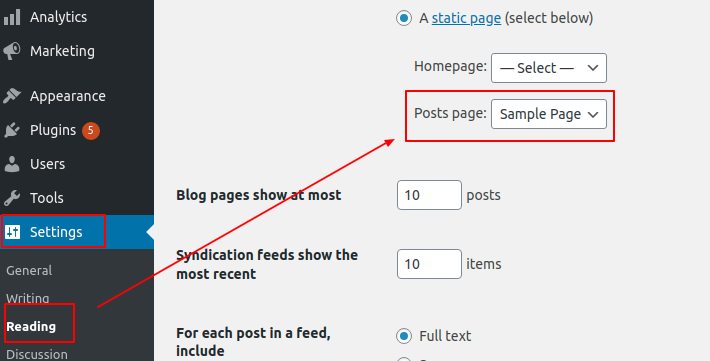Screen dimensions: 710x361
Task: Open the General settings submenu item
Action: coord(29,270)
